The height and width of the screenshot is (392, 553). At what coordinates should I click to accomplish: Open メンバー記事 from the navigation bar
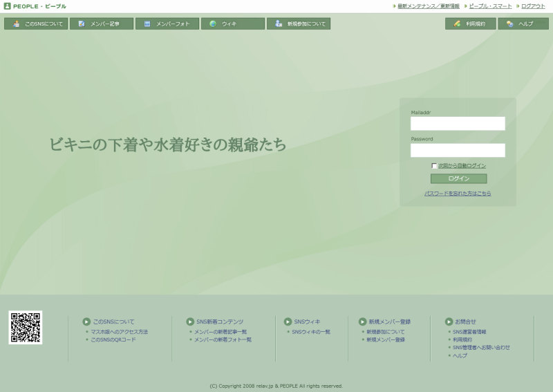(x=101, y=24)
